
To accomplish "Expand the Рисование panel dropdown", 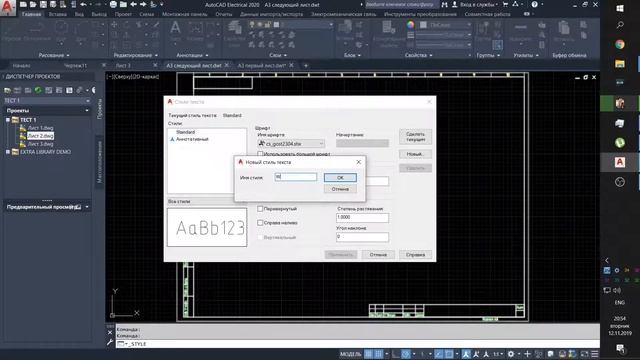I will point(54,55).
